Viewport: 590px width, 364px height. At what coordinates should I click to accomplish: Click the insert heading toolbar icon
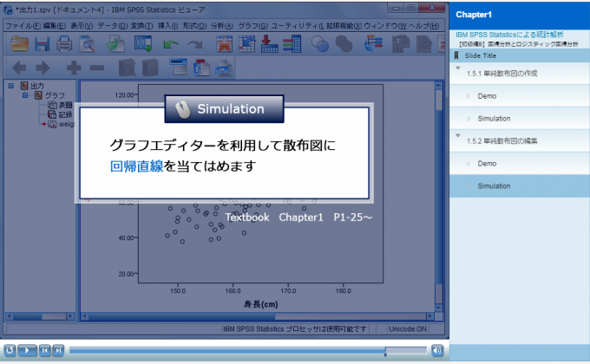click(x=179, y=67)
